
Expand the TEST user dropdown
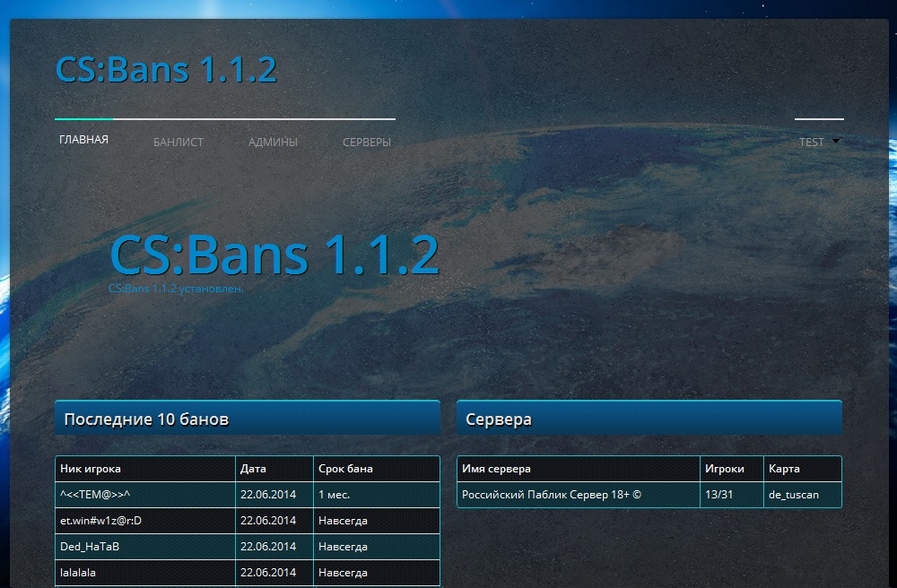pyautogui.click(x=819, y=143)
